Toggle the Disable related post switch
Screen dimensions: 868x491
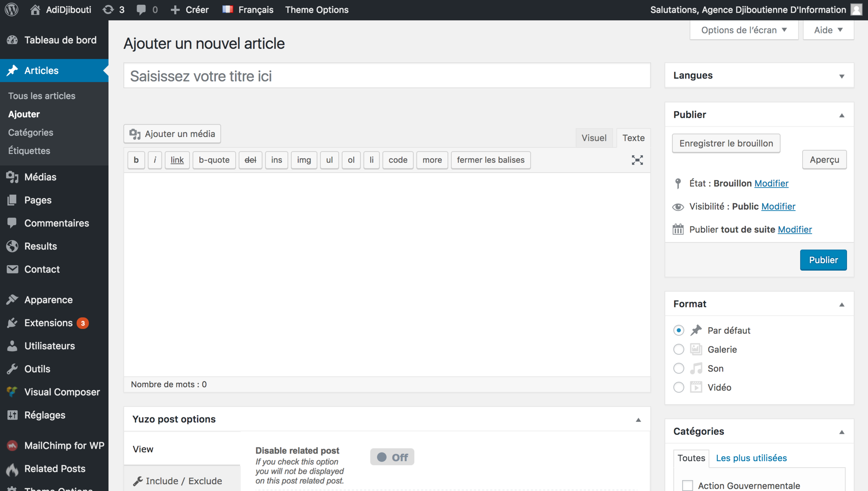point(392,457)
